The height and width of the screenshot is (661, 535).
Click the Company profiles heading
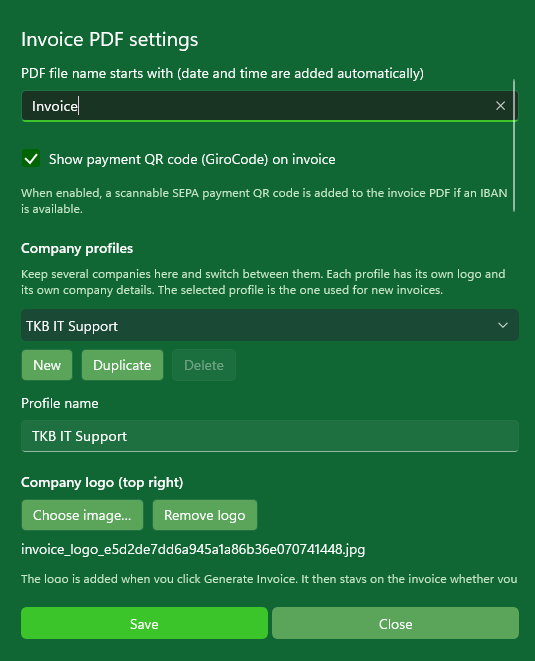pyautogui.click(x=77, y=248)
